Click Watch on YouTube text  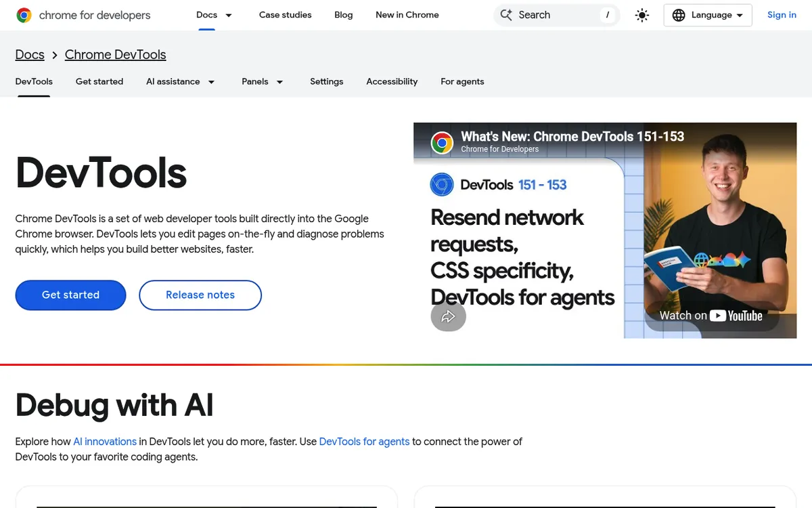tap(711, 316)
